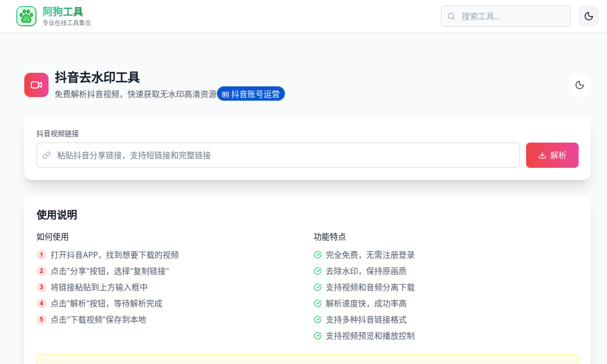
Task: Click step number 3 red circle
Action: pos(41,287)
